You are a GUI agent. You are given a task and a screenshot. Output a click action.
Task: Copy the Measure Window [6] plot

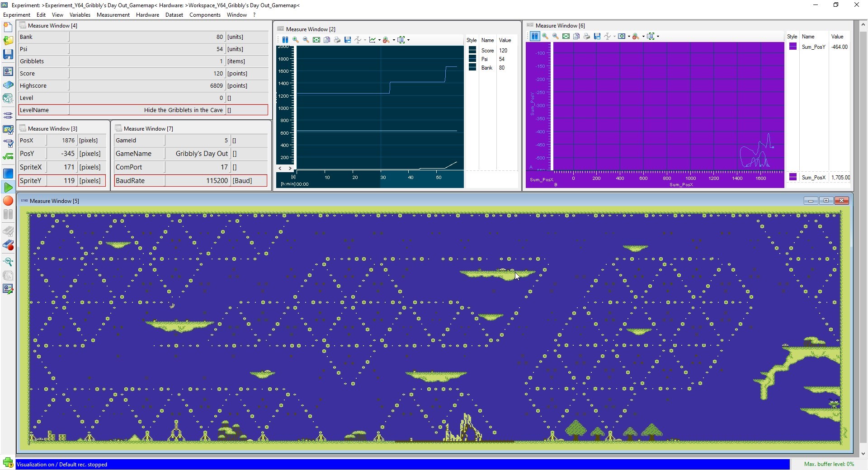[576, 36]
